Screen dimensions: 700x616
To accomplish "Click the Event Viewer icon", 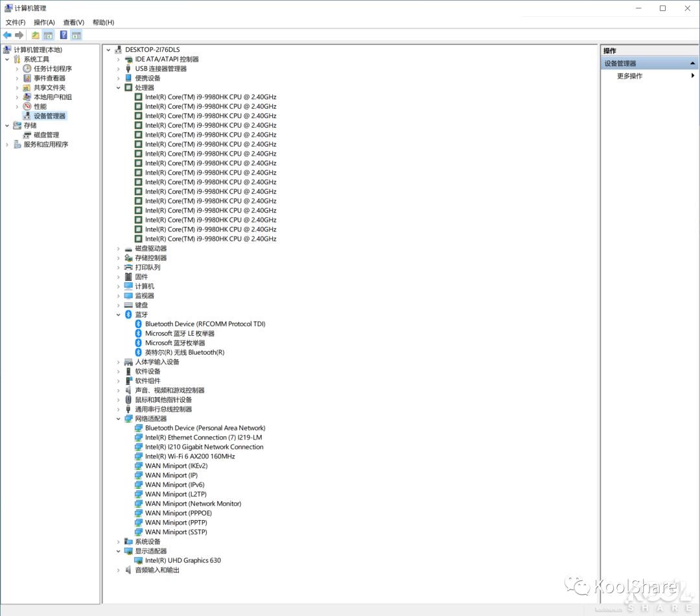I will (x=27, y=78).
